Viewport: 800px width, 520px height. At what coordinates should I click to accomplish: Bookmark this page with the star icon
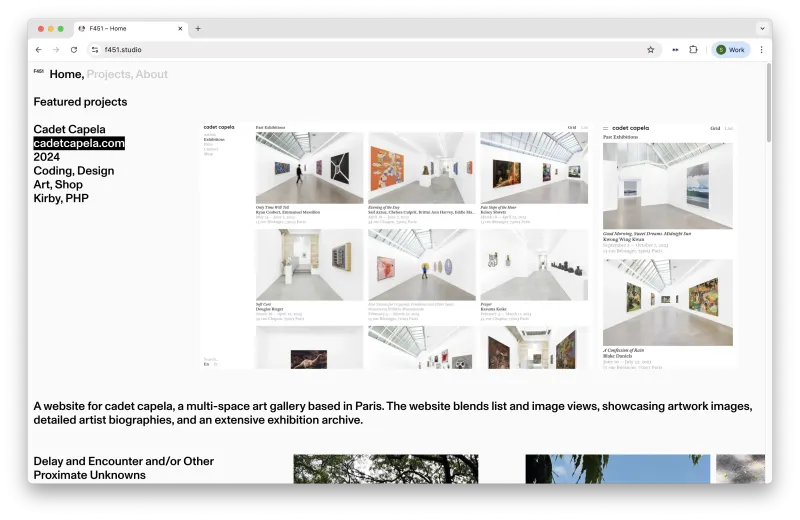[651, 49]
